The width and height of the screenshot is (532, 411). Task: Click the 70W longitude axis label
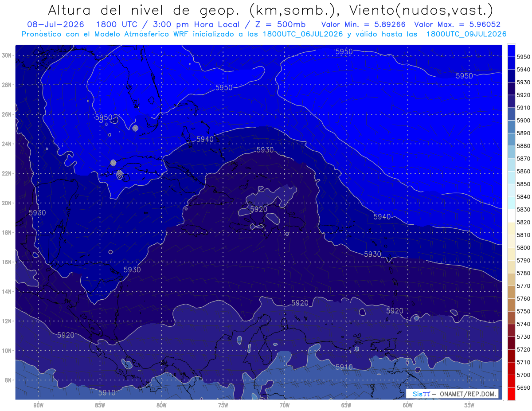(x=285, y=405)
